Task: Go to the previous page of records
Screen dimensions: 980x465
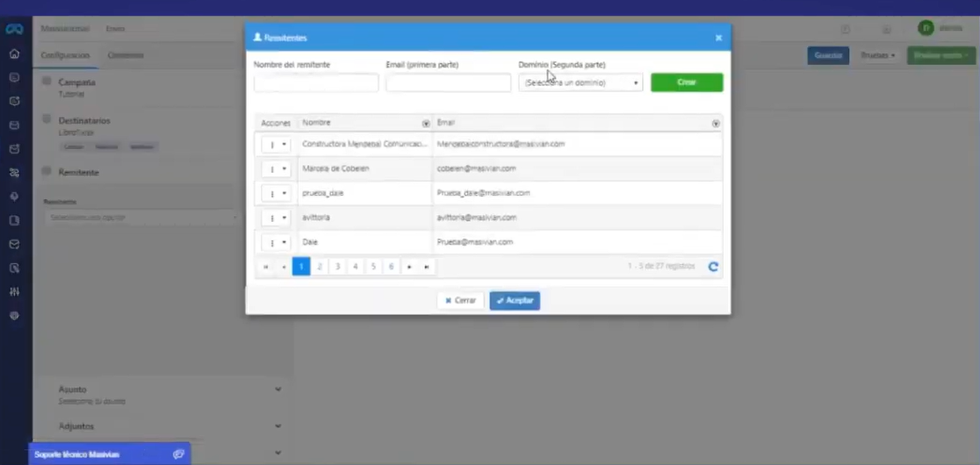Action: click(284, 267)
